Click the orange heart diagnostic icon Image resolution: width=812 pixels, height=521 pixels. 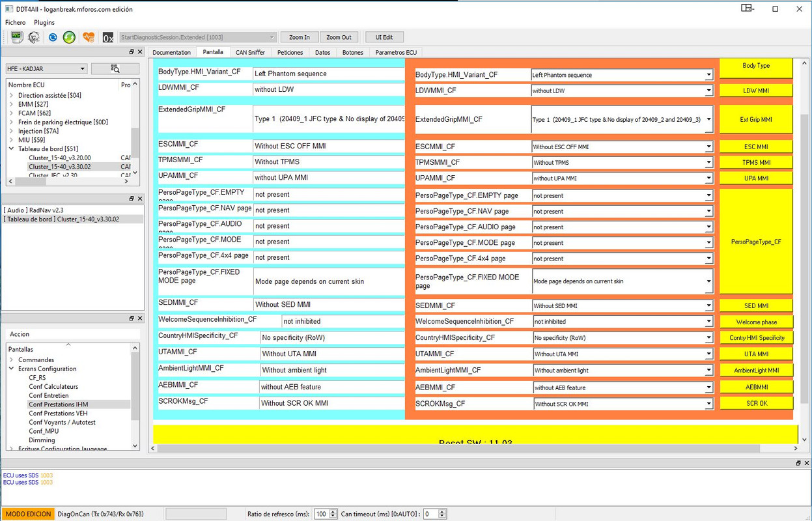88,37
